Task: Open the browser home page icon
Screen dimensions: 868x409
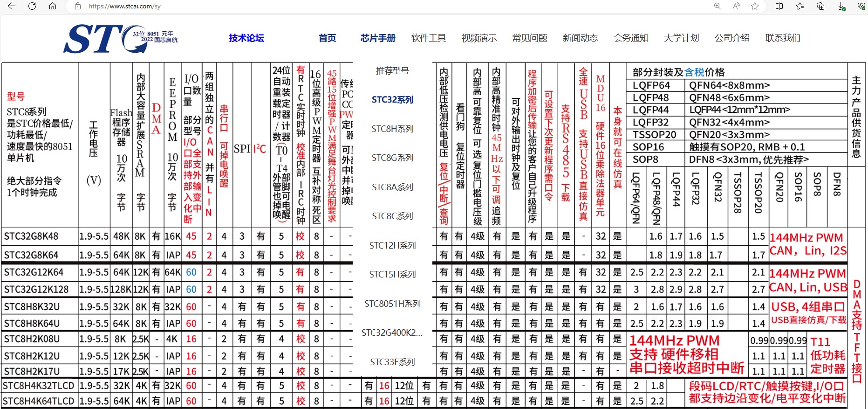Action: (x=53, y=6)
